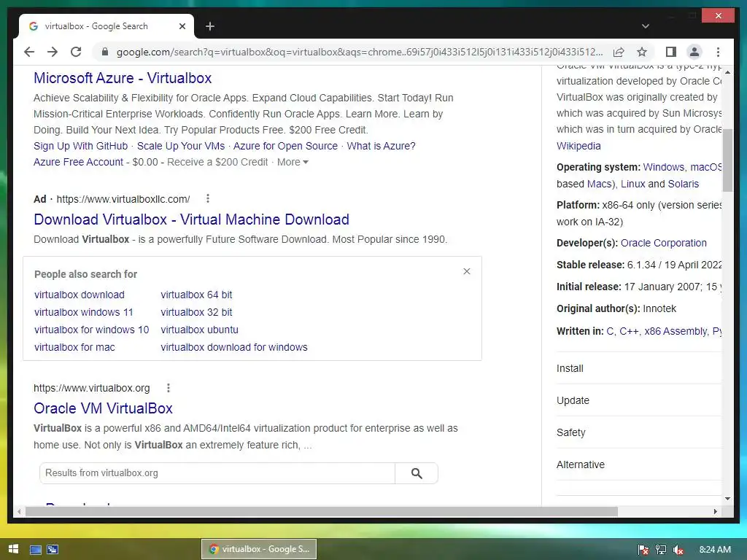Screen dimensions: 747x560
Task: Go back to the previous page
Action: tap(29, 52)
